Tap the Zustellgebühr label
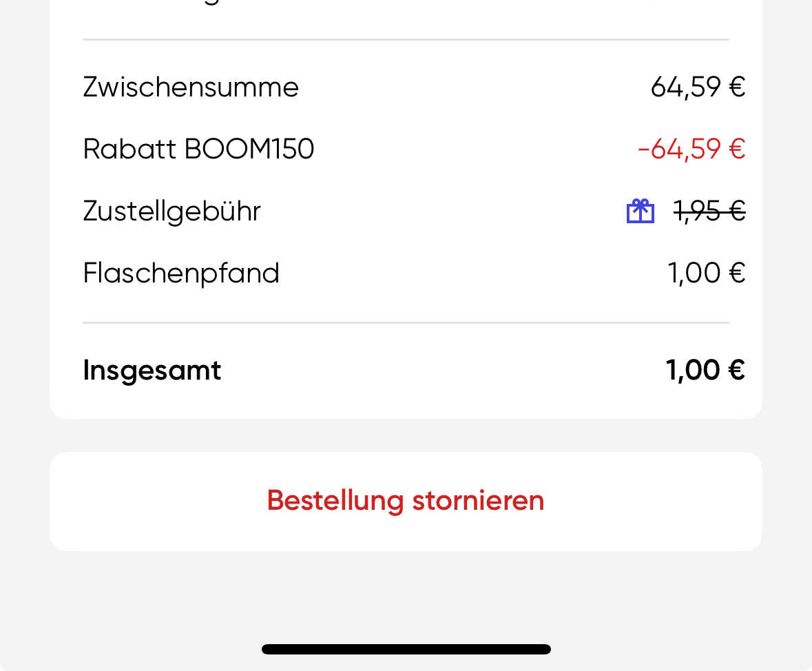812x671 pixels. [x=171, y=211]
